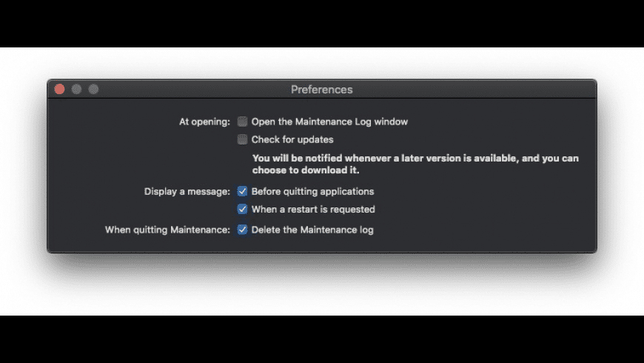Untick the Delete the Maintenance log checkbox
Screen dimensions: 644x363
(x=242, y=230)
